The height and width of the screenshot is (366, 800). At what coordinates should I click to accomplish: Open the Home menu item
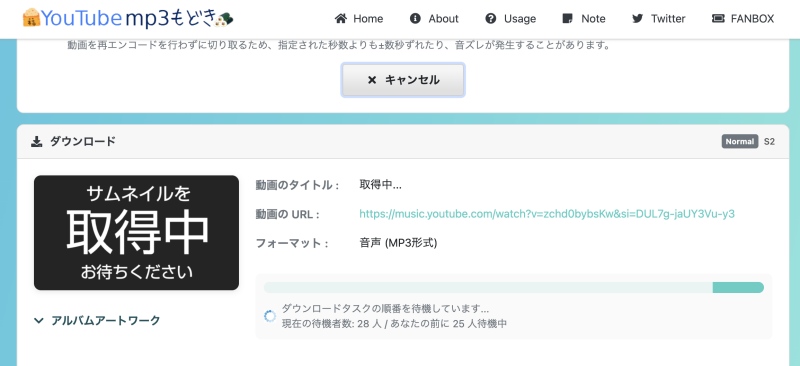(x=359, y=19)
